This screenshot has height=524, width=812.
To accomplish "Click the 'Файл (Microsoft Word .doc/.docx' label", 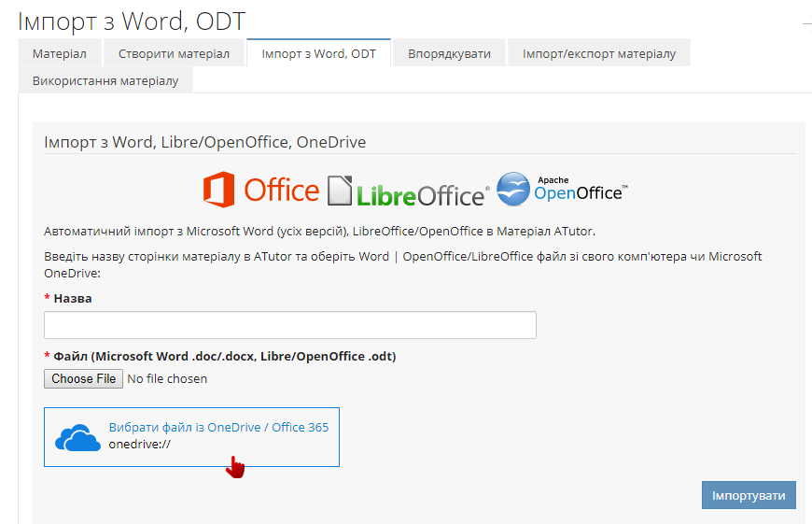I will pos(225,357).
